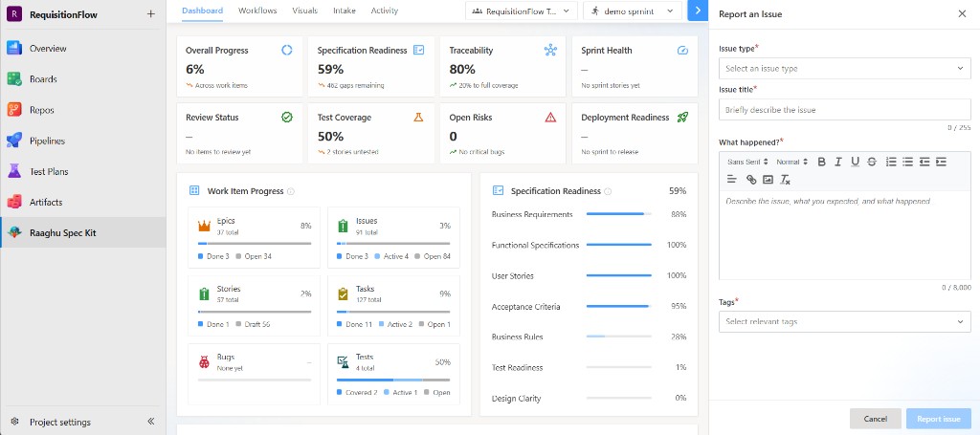
Task: Click the Acceptance Criteria progress bar
Action: click(619, 307)
